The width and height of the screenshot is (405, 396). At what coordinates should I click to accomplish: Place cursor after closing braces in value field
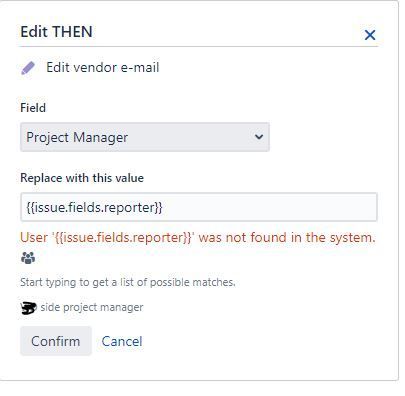[x=163, y=207]
